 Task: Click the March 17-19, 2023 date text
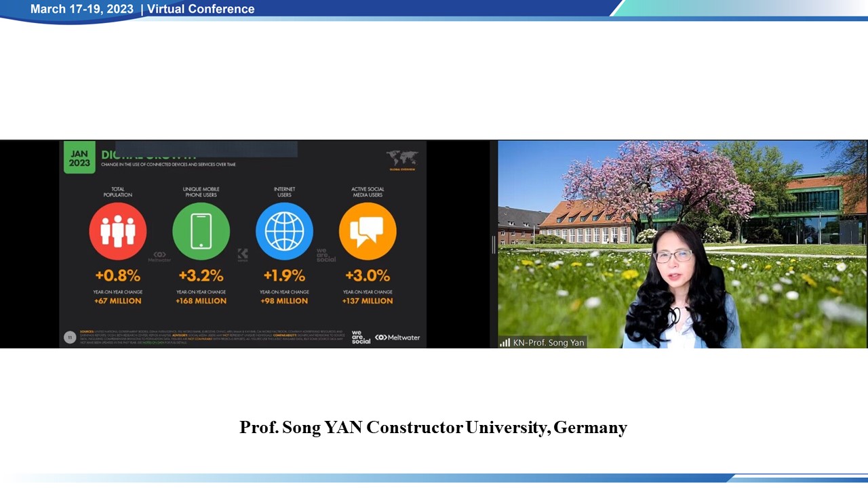[82, 9]
